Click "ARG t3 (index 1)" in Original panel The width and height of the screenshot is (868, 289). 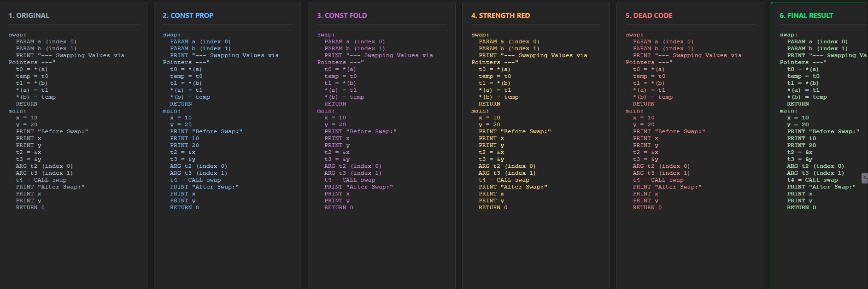[44, 173]
